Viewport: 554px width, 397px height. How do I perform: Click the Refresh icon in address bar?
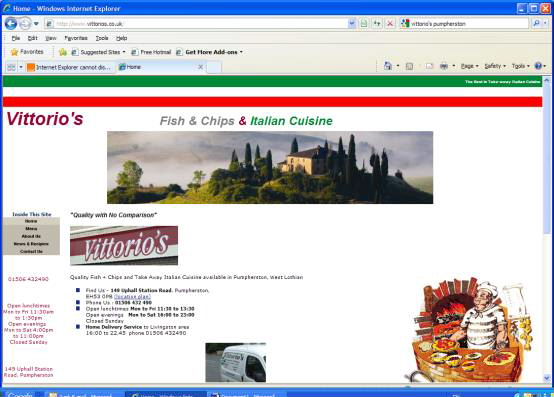point(377,24)
